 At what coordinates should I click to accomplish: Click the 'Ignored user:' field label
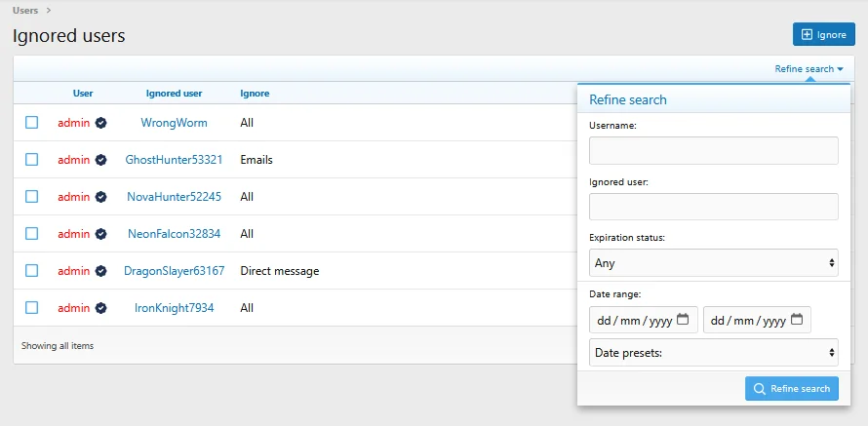click(618, 182)
